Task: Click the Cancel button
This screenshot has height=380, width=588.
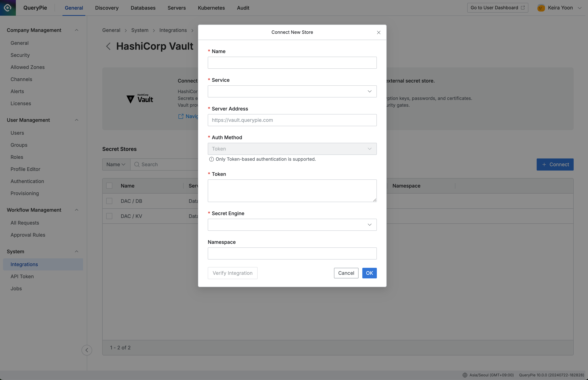Action: pos(346,273)
